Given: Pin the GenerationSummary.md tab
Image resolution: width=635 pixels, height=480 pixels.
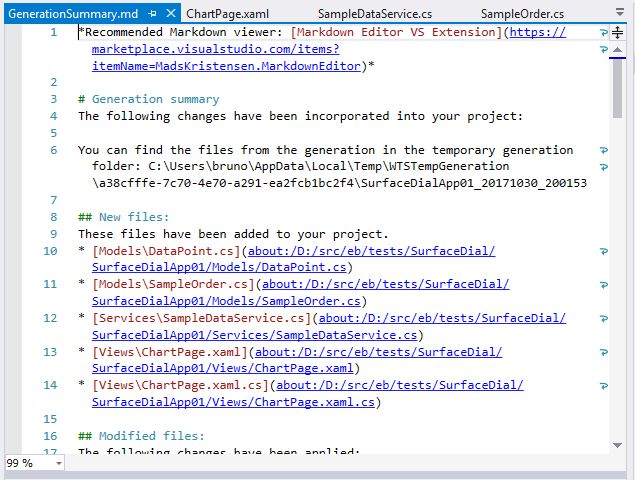Looking at the screenshot, I should click(152, 14).
